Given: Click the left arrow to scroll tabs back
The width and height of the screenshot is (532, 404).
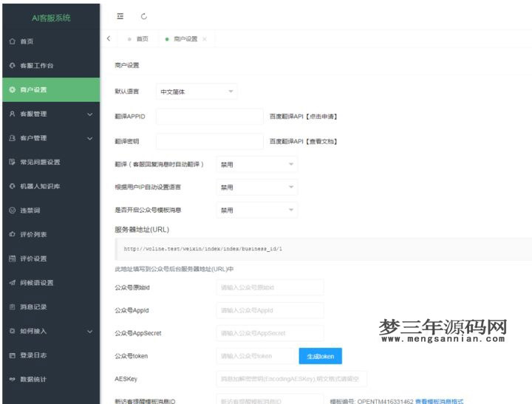Looking at the screenshot, I should click(109, 38).
